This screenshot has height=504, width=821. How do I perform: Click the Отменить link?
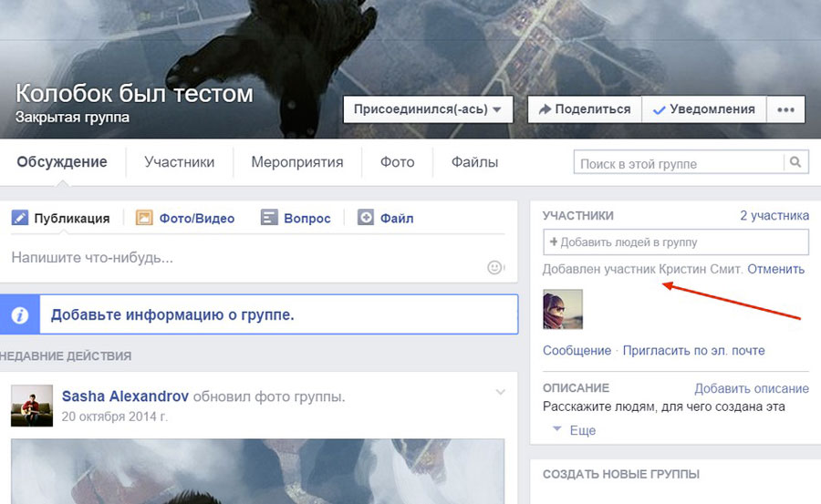(x=776, y=269)
